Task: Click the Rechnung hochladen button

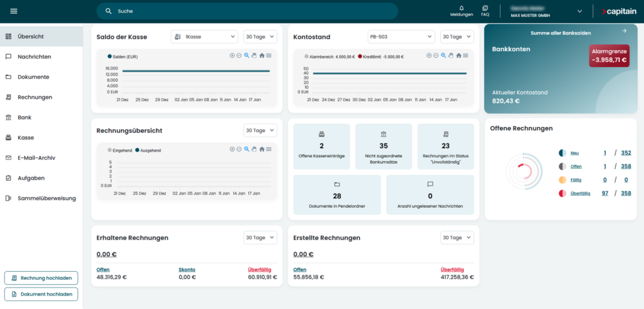Action: pos(42,278)
